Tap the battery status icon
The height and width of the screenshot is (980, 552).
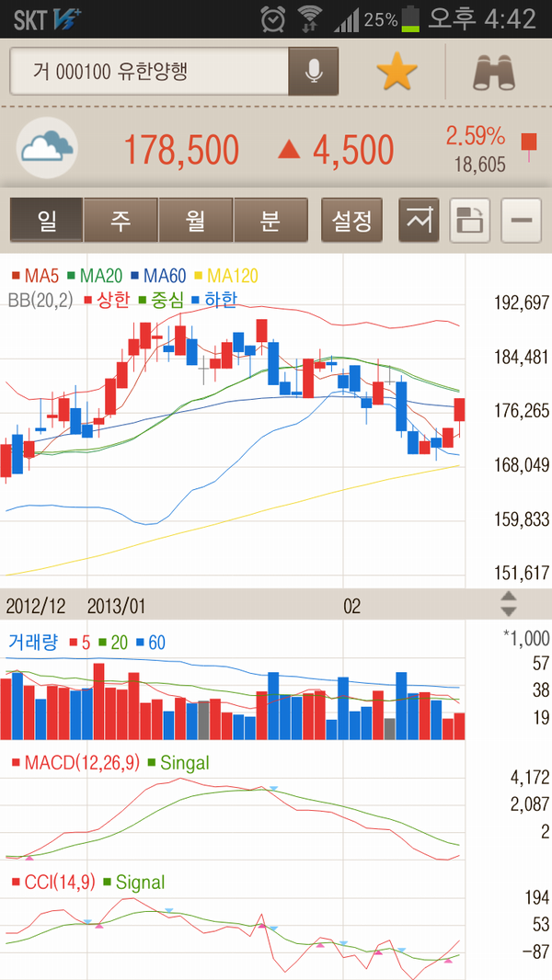(410, 18)
